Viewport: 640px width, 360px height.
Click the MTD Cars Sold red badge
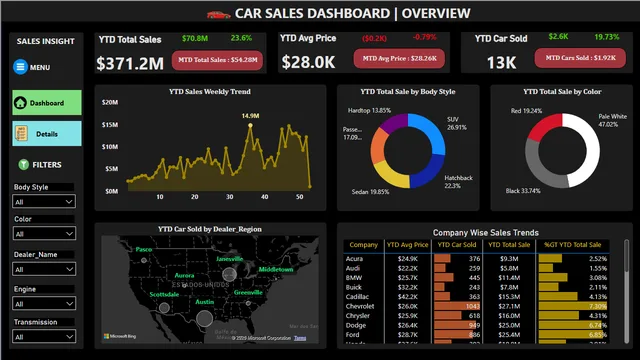click(580, 58)
